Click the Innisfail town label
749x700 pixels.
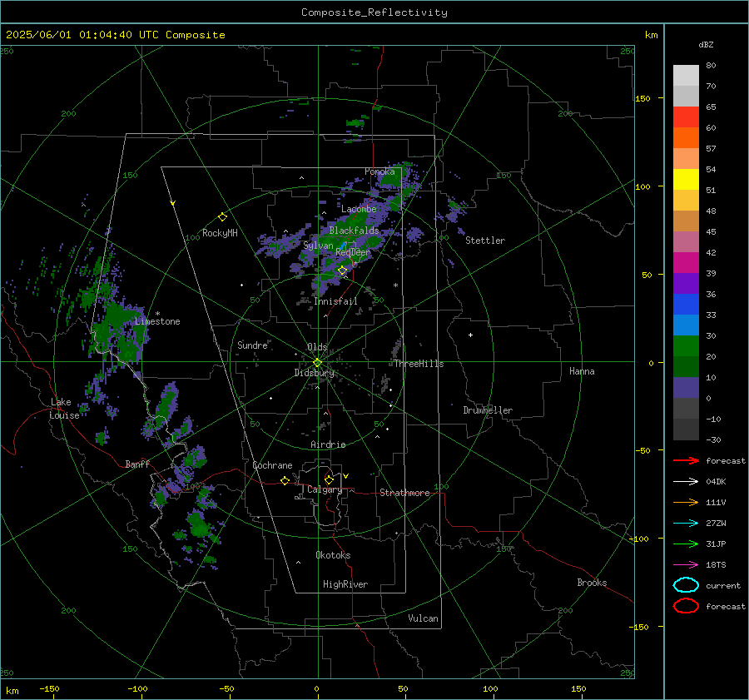point(335,301)
